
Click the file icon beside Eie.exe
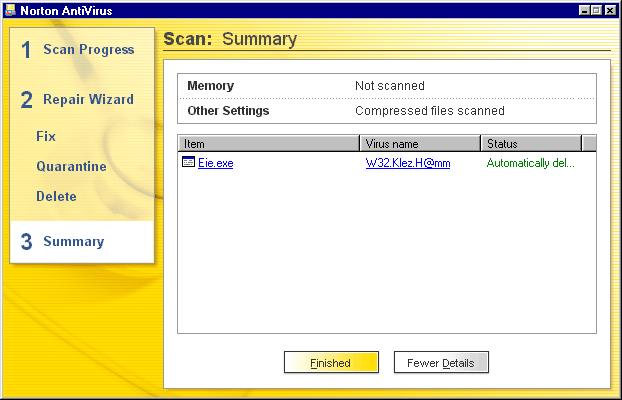(188, 162)
